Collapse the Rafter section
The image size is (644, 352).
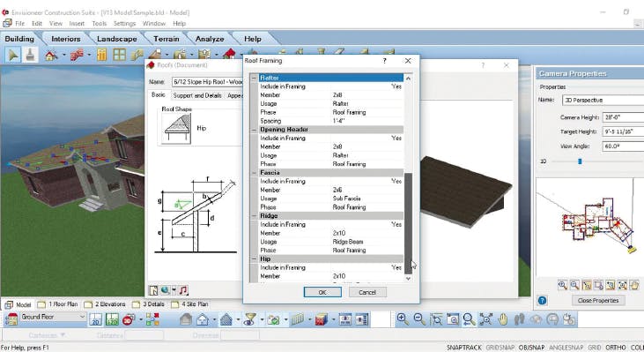tap(254, 78)
